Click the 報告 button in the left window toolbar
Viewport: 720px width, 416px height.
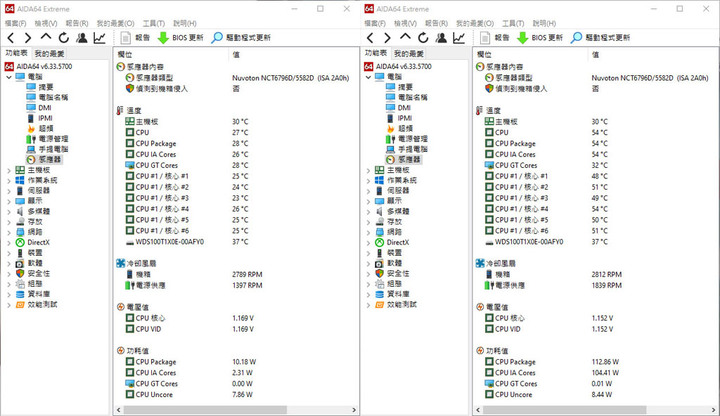135,38
